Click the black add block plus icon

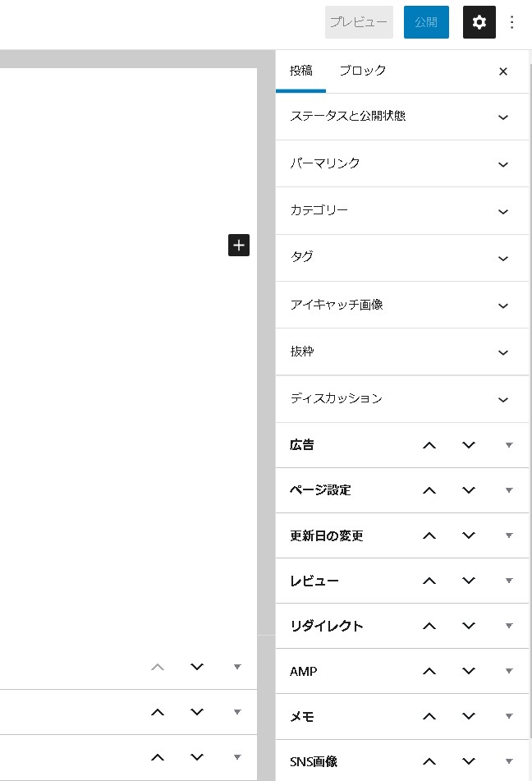click(239, 245)
